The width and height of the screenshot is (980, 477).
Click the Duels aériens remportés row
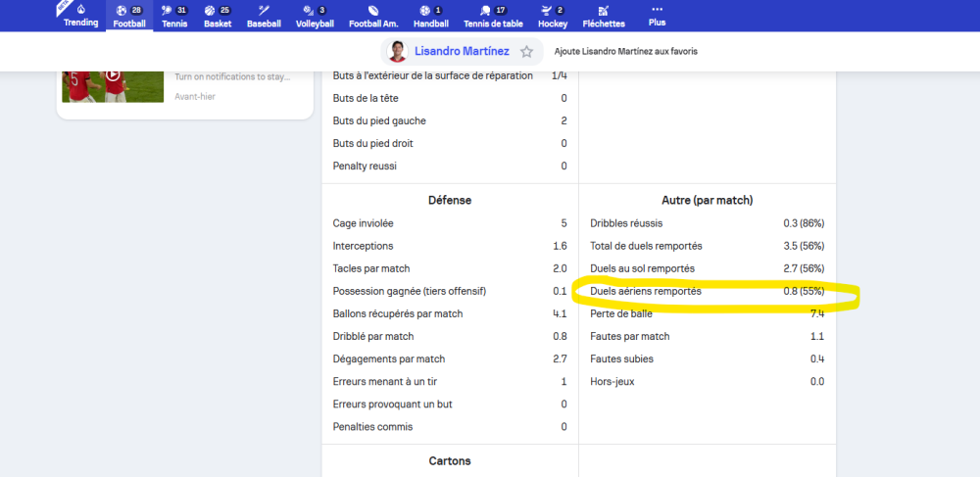pyautogui.click(x=707, y=291)
